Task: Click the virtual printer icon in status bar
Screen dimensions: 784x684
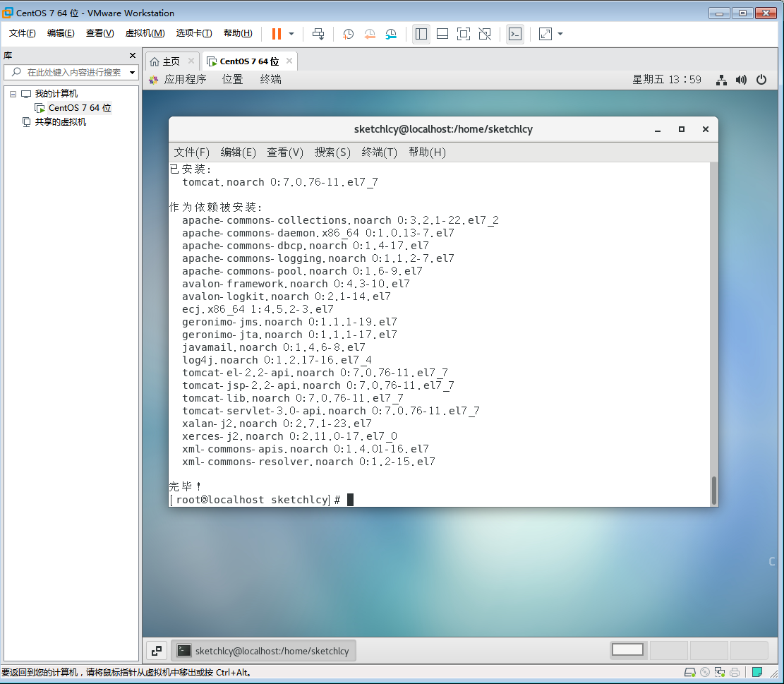Action: coord(734,673)
